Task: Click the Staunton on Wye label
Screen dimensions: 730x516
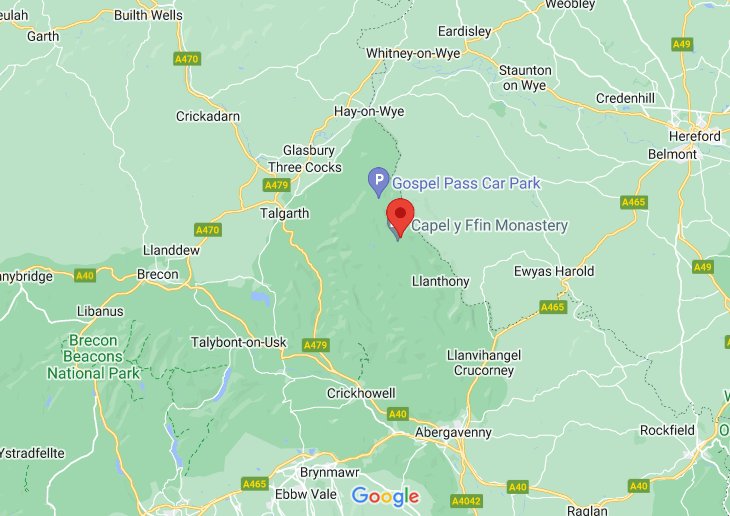Action: pyautogui.click(x=525, y=78)
